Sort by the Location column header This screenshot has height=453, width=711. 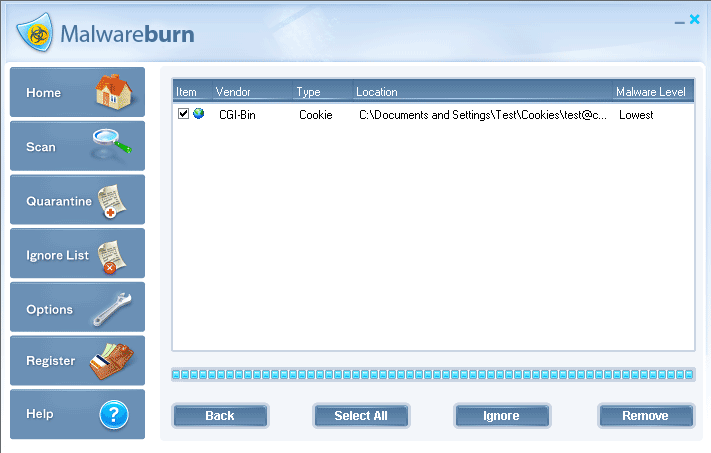tap(483, 91)
